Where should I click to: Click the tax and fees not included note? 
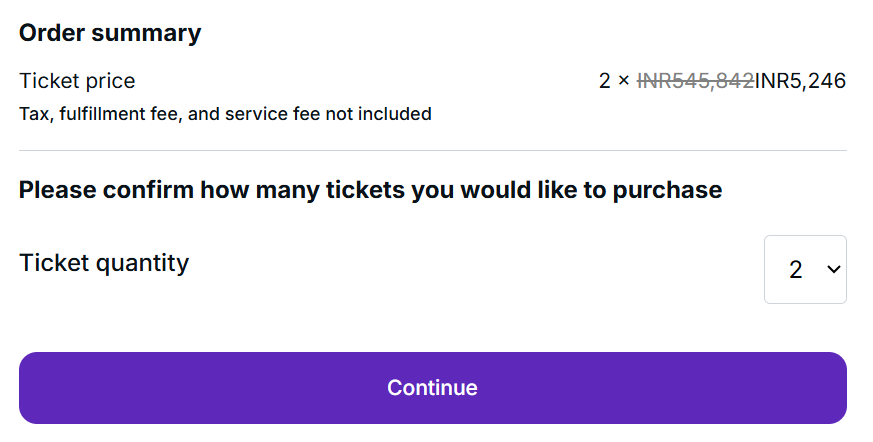pyautogui.click(x=225, y=114)
